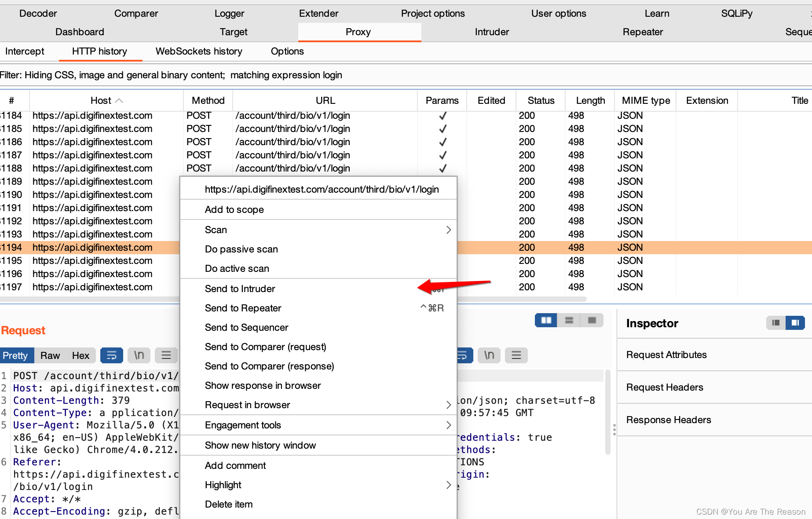This screenshot has height=519, width=812.
Task: Open the Extender tab
Action: coord(318,14)
